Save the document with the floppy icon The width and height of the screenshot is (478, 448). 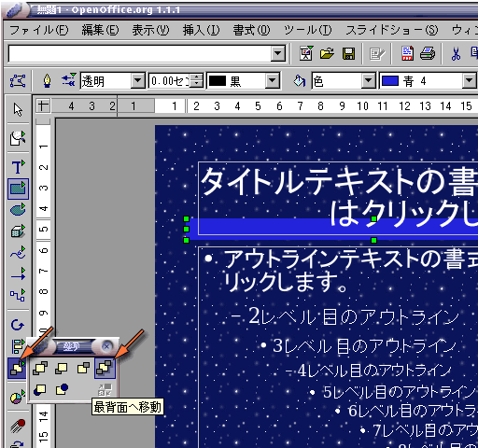(348, 53)
